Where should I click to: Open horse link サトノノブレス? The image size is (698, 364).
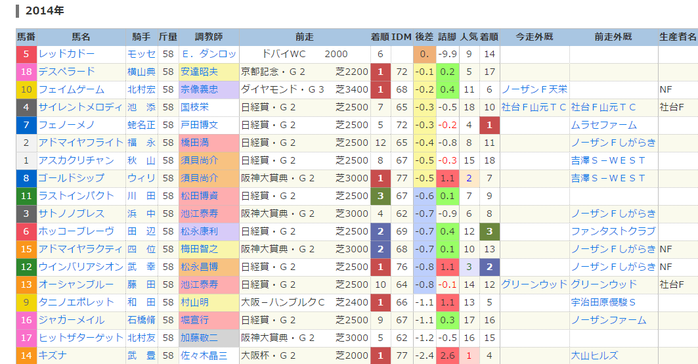[x=71, y=214]
